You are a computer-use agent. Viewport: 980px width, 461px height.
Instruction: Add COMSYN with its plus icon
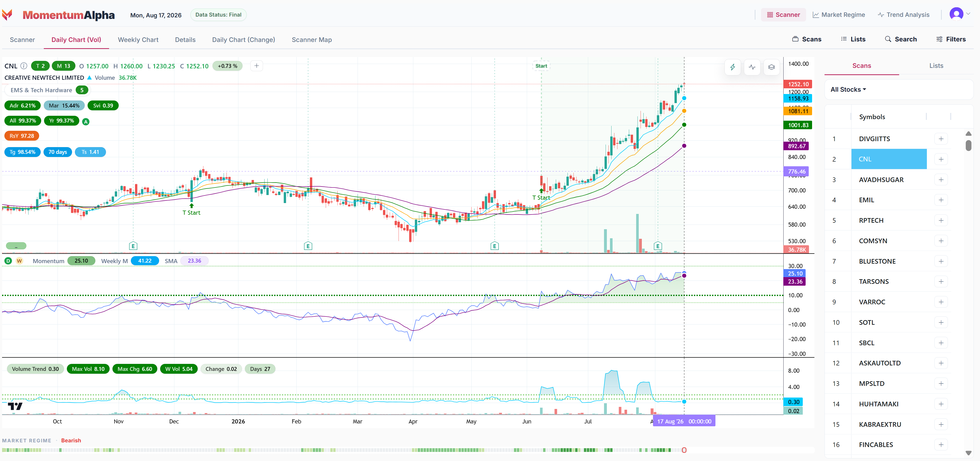[x=941, y=241]
